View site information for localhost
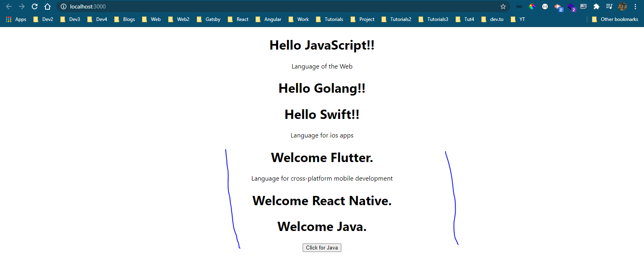Screen dimensions: 644x258 tap(64, 6)
